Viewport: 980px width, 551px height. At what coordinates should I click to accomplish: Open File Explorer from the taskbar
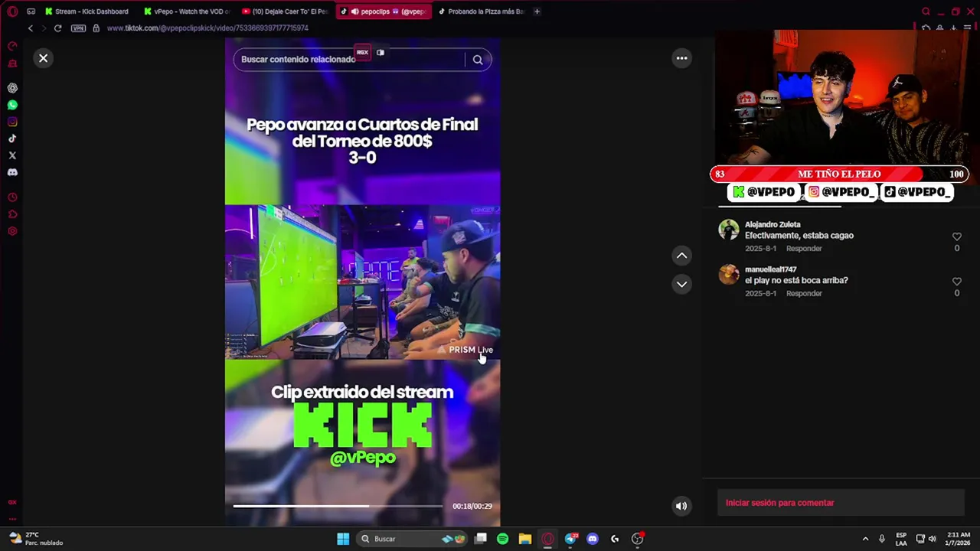coord(524,539)
